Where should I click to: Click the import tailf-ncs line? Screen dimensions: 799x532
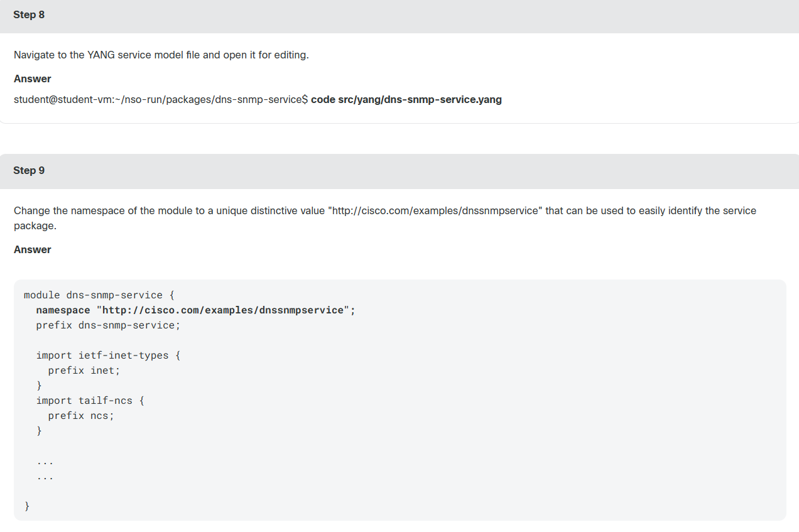[x=90, y=401]
